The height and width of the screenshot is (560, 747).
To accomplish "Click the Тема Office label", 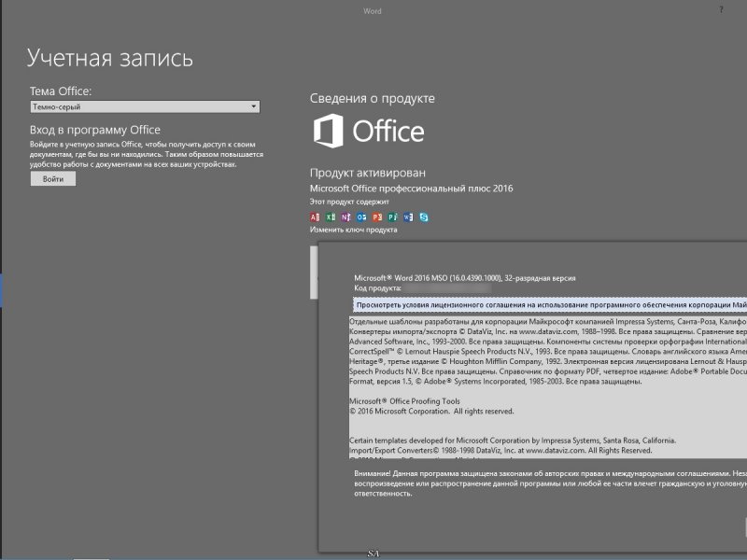I will click(x=61, y=91).
